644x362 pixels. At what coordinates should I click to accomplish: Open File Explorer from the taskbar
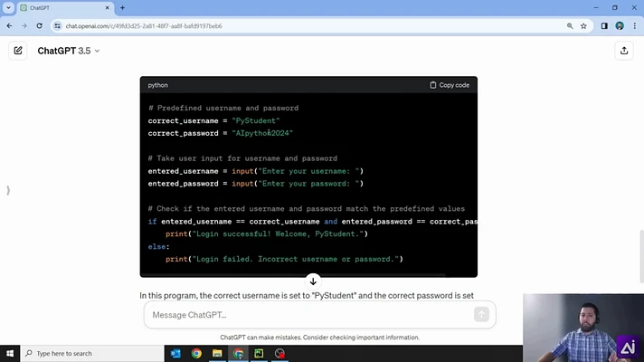(x=217, y=353)
